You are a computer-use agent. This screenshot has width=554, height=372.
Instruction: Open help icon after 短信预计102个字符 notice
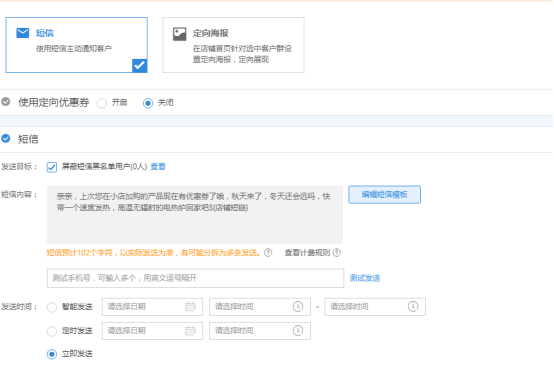268,253
